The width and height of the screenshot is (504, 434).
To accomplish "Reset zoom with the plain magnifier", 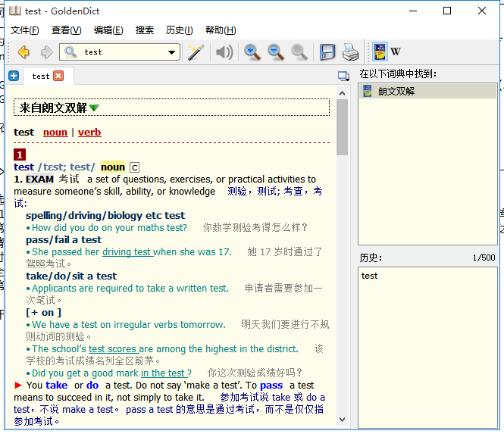I will (299, 52).
